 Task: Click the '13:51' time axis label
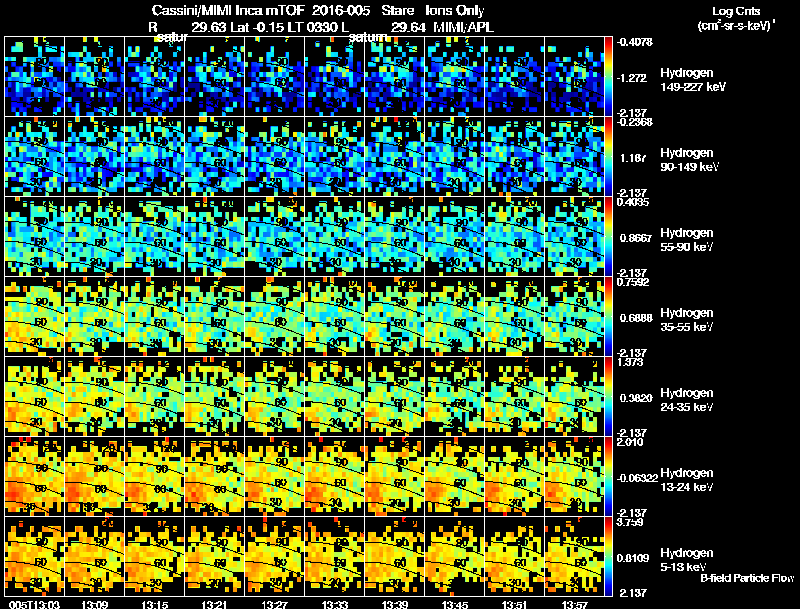pos(515,604)
